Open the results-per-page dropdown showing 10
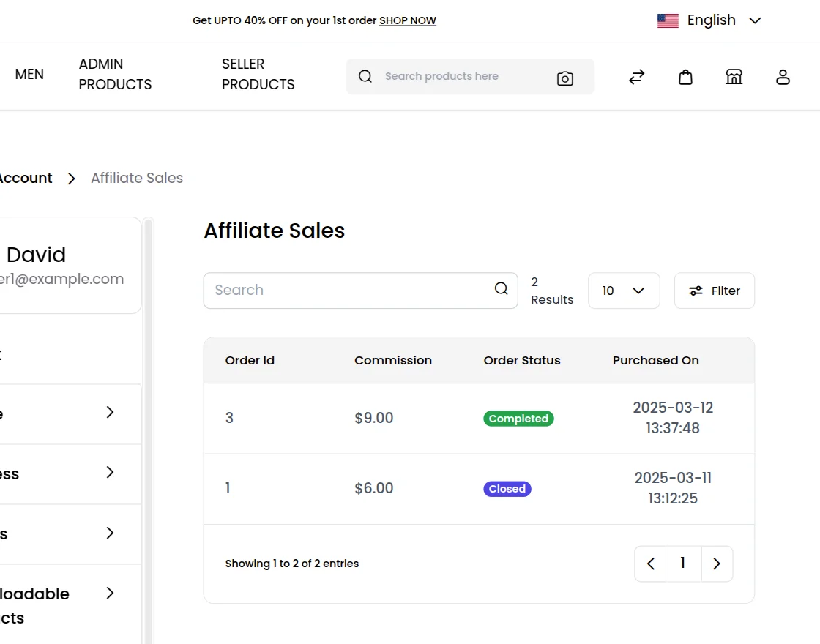Viewport: 820px width, 644px height. pos(623,291)
